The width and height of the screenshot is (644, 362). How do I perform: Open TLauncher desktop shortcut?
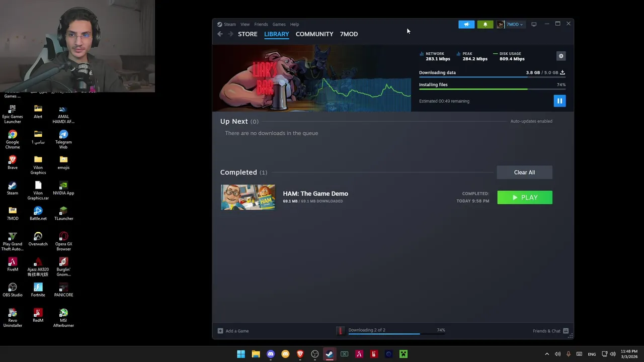point(63,214)
